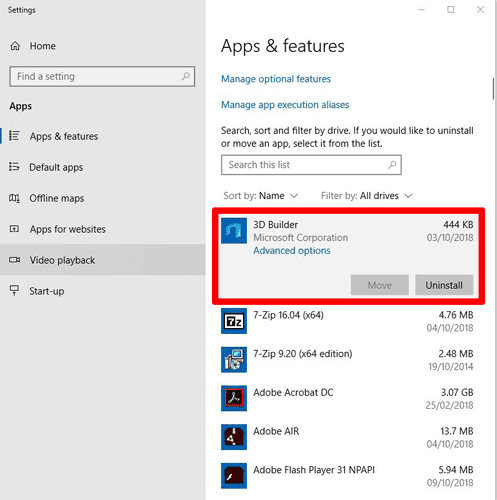Open Start-up settings page
Image resolution: width=497 pixels, height=500 pixels.
pos(103,291)
